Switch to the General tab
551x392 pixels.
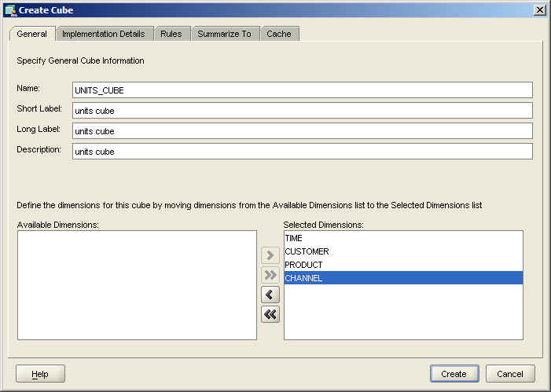pos(32,34)
